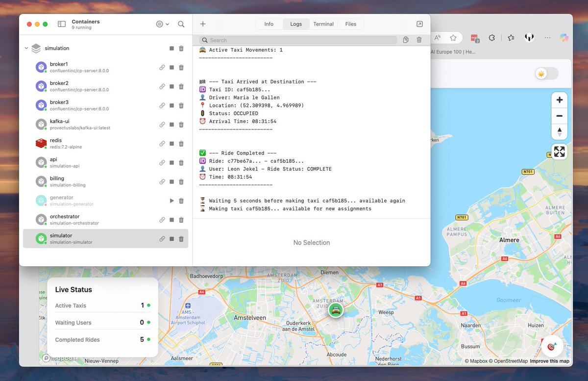Delete the simulator container

181,239
